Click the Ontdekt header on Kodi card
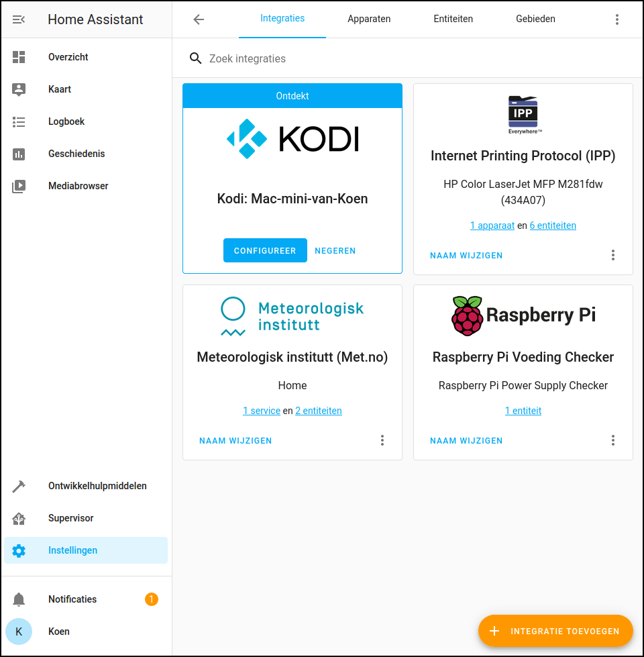Screen dimensions: 644x657 292,96
